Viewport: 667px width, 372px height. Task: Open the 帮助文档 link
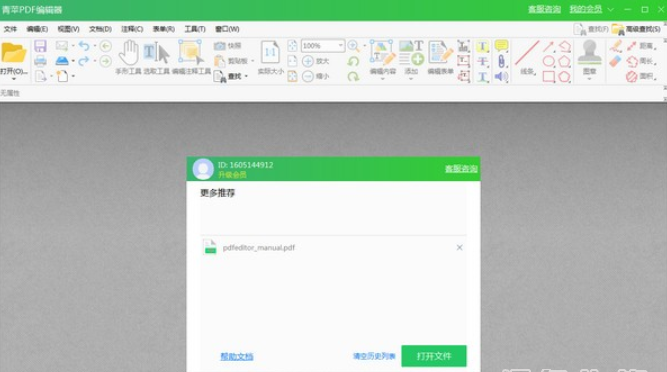(x=237, y=356)
